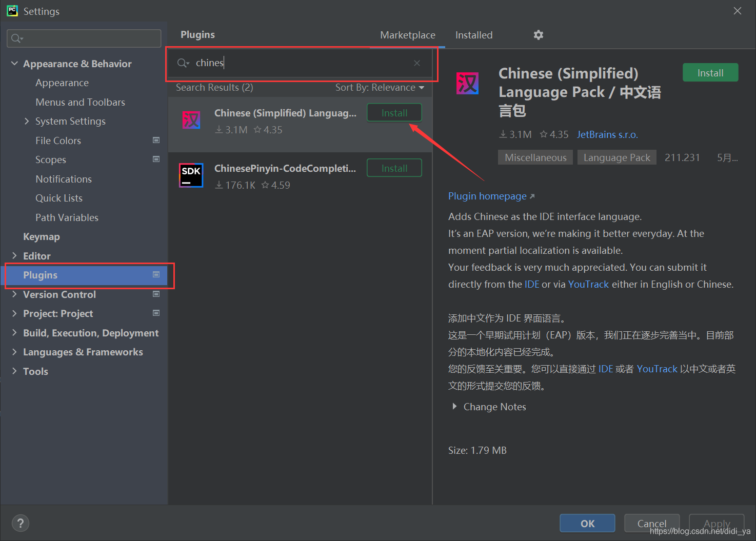This screenshot has height=541, width=756.
Task: Open JetBrains s.r.o. vendor link
Action: 607,134
